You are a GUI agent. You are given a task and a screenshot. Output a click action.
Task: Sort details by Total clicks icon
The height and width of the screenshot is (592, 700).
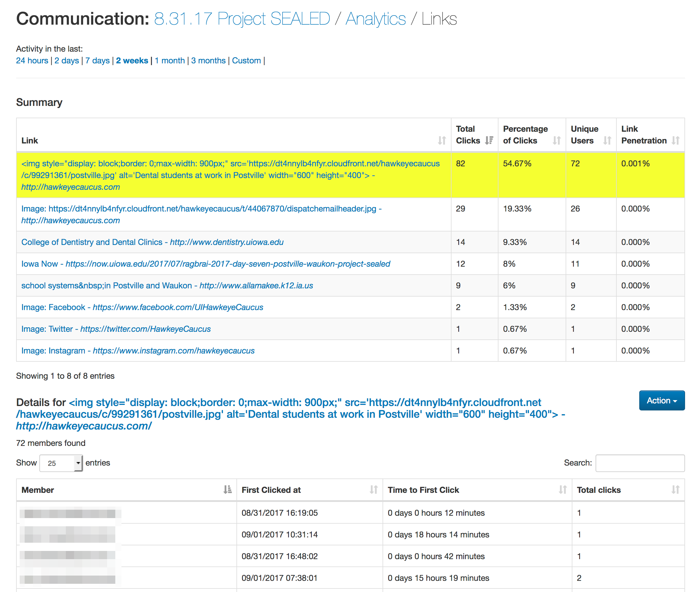[675, 490]
